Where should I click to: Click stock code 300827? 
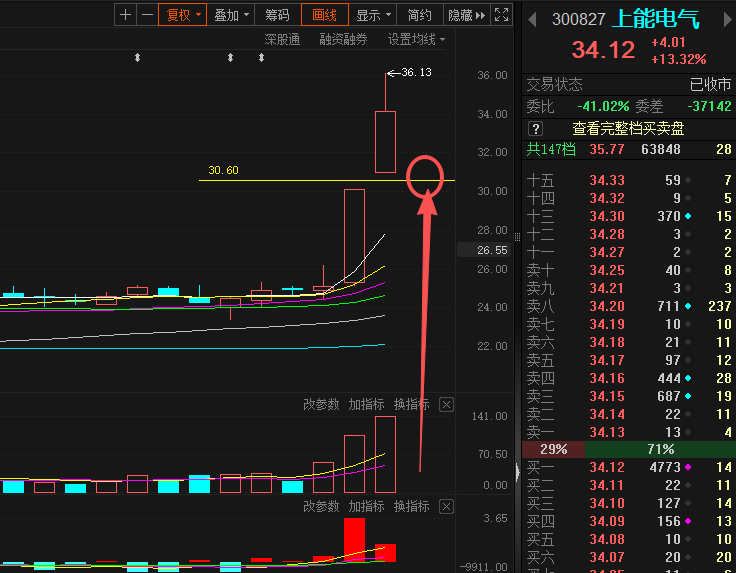pos(579,19)
